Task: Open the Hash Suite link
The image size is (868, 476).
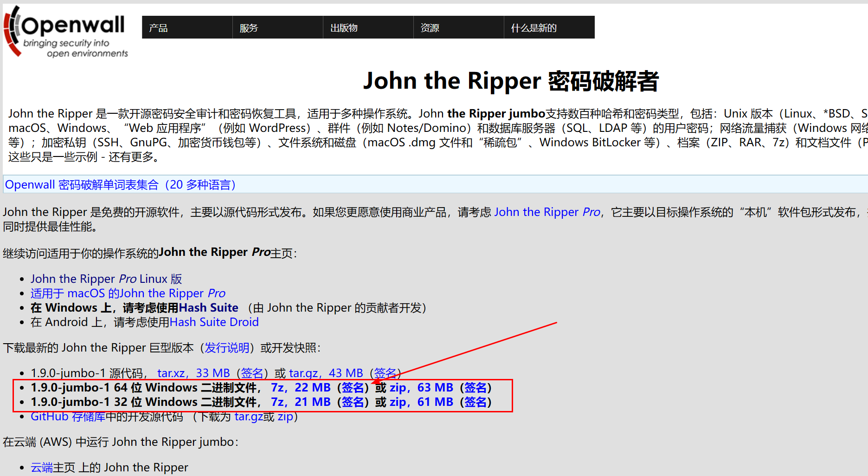Action: (209, 307)
